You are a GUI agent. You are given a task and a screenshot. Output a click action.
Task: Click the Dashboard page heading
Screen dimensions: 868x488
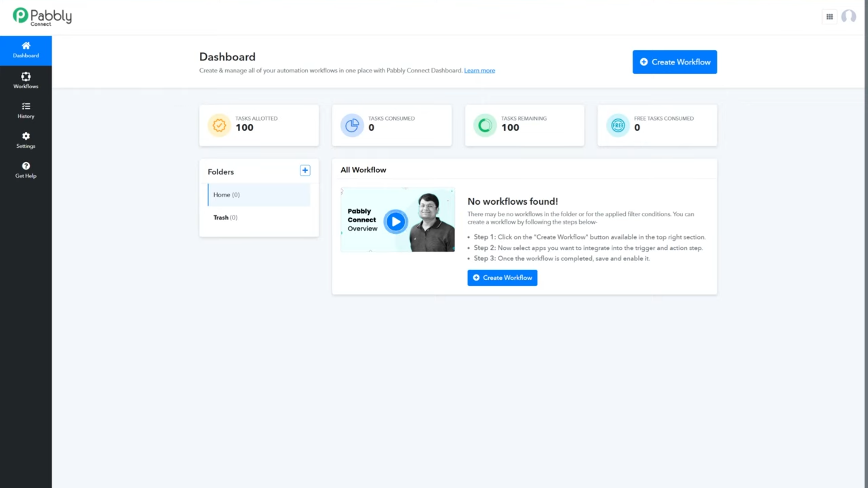[227, 57]
